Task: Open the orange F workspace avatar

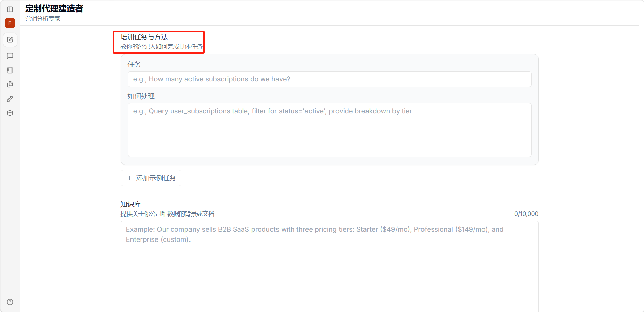Action: (10, 23)
